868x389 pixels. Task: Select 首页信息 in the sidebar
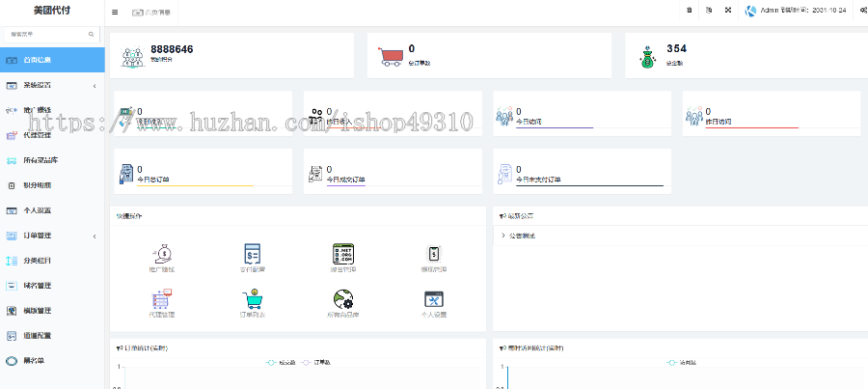(x=52, y=60)
